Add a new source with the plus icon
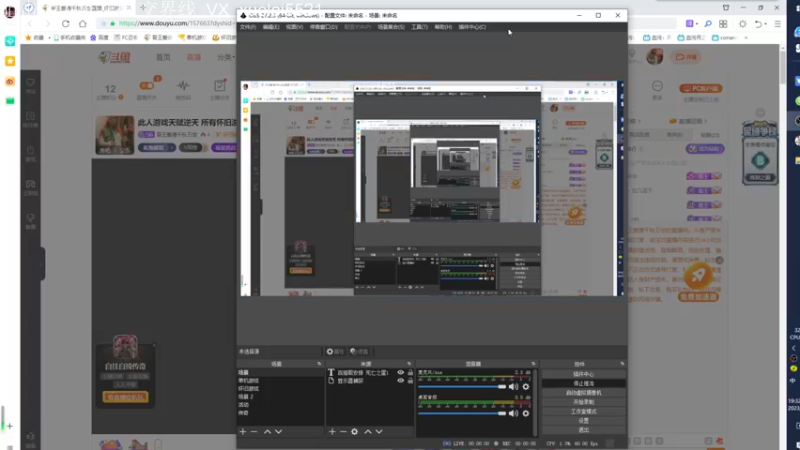This screenshot has height=450, width=800. pos(332,432)
